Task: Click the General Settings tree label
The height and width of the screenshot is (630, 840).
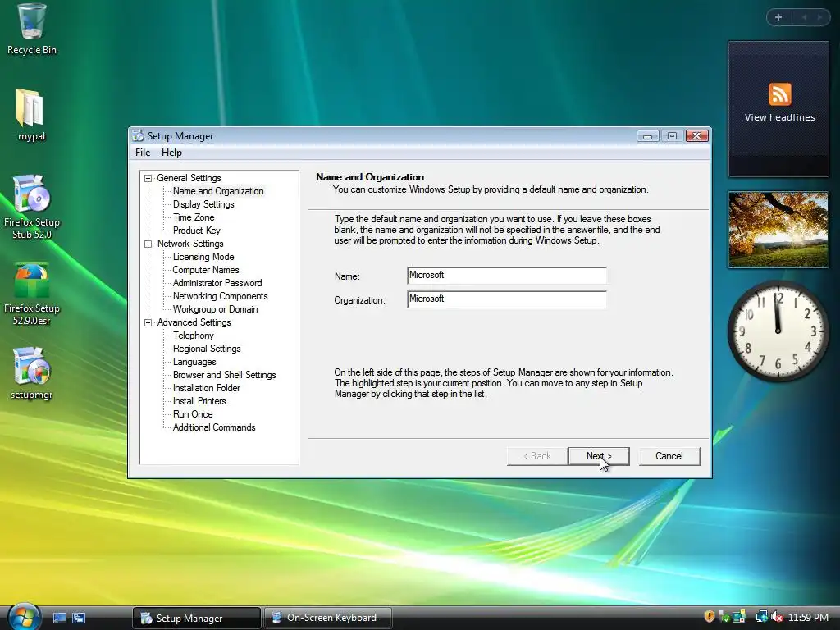Action: coord(189,178)
